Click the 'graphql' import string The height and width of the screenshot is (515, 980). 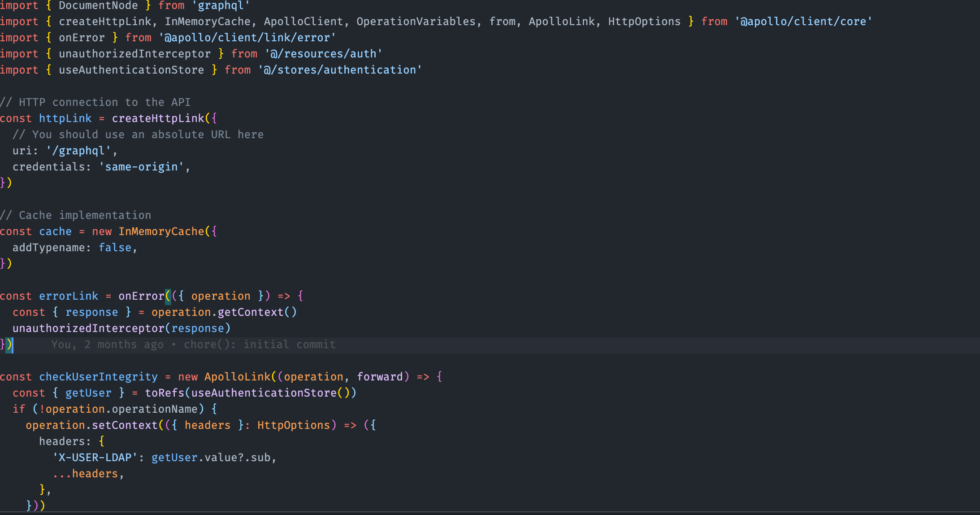221,6
